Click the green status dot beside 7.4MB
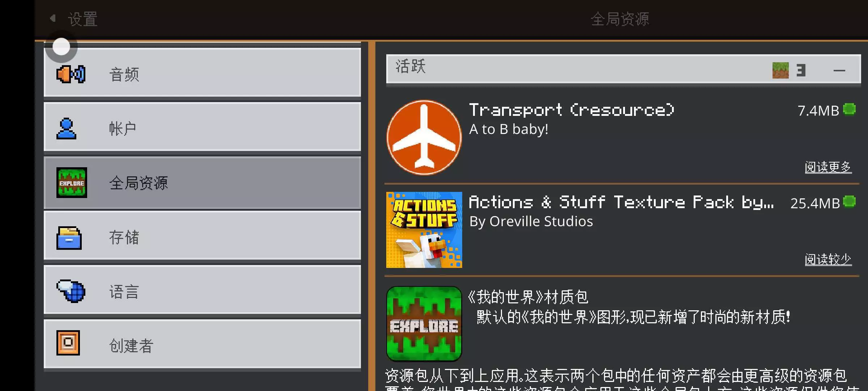Screen dimensions: 868x391 click(x=849, y=109)
